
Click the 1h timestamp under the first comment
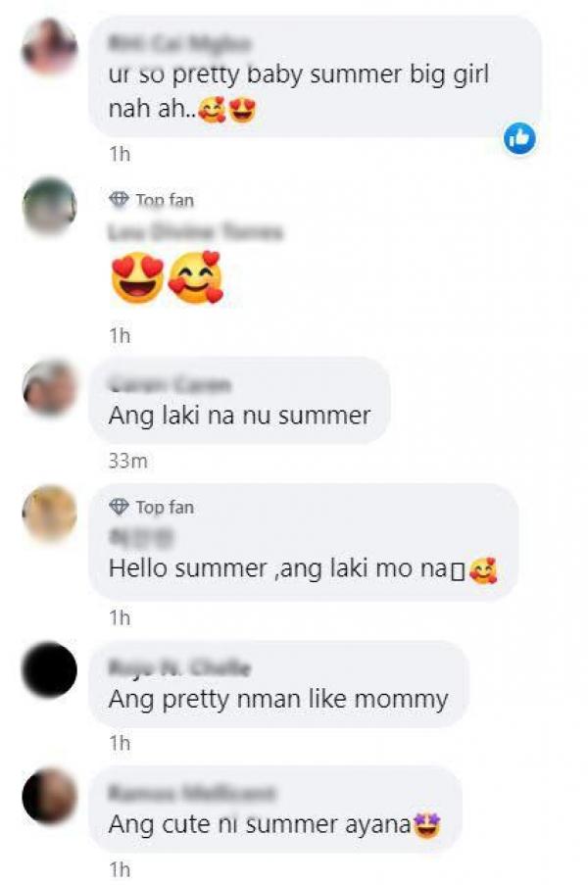click(x=120, y=154)
